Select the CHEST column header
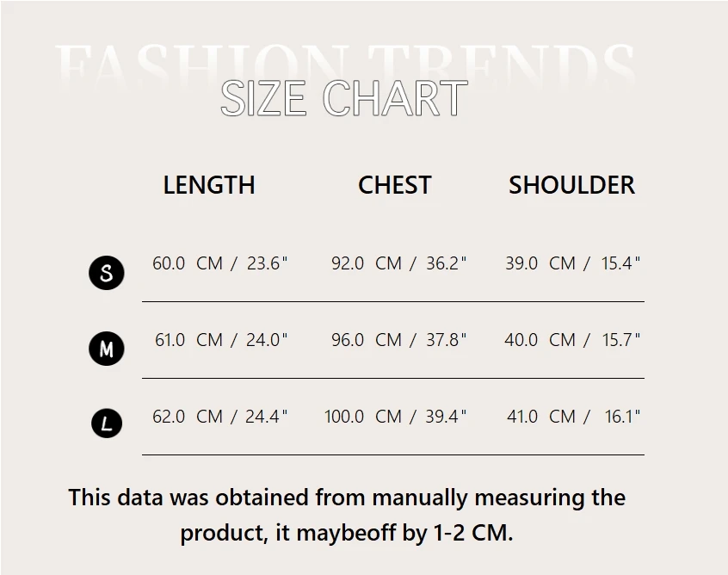The image size is (728, 575). [x=394, y=185]
